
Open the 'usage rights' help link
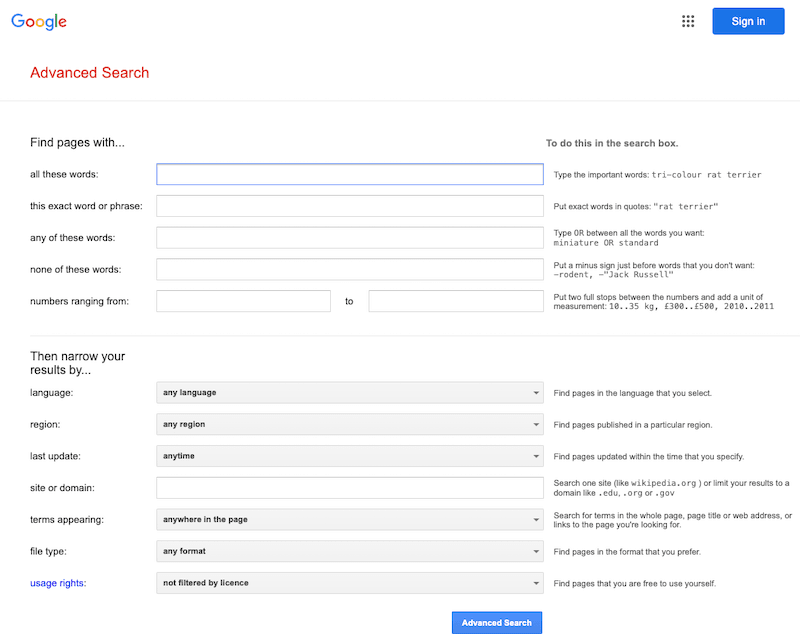click(57, 583)
